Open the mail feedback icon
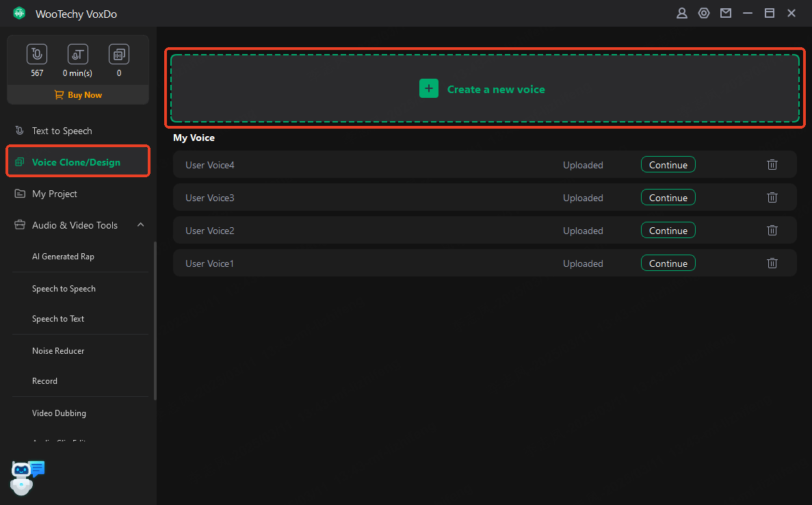Screen dimensions: 812x505 [x=725, y=13]
